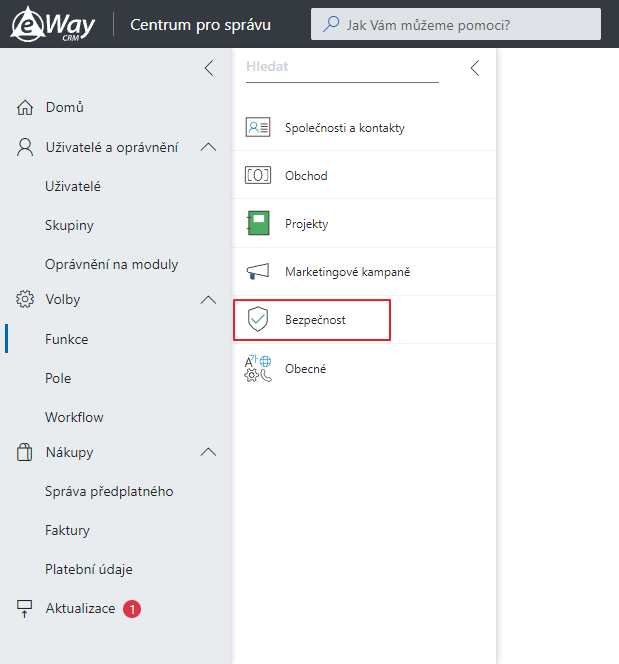The width and height of the screenshot is (619, 664).
Task: Close the features category panel arrow
Action: pyautogui.click(x=475, y=68)
